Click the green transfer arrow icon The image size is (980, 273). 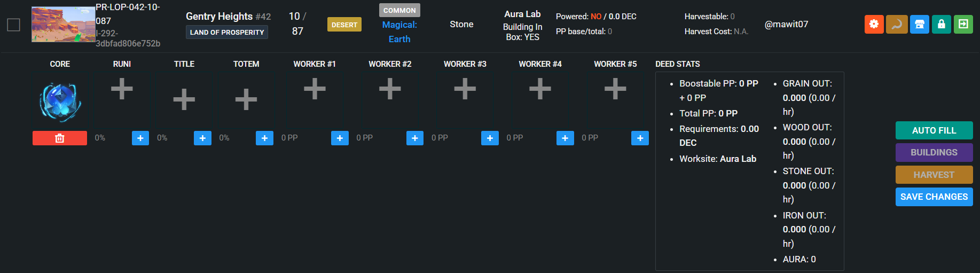point(963,24)
